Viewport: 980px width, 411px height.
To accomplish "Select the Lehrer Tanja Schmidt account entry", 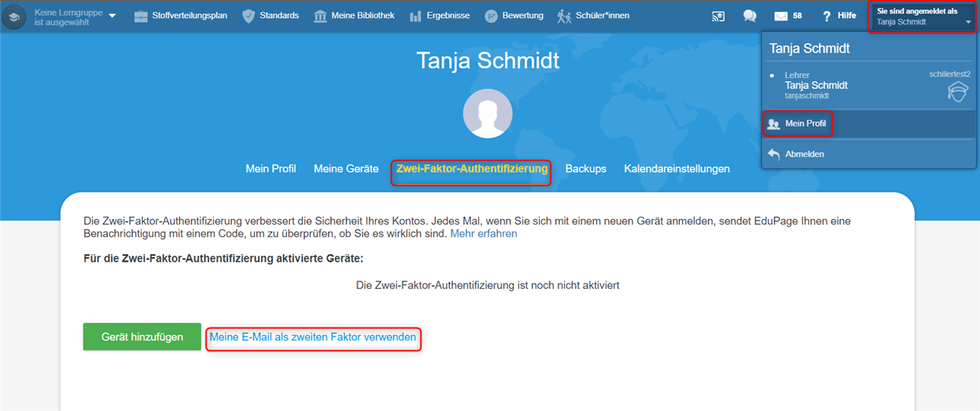I will click(x=868, y=86).
